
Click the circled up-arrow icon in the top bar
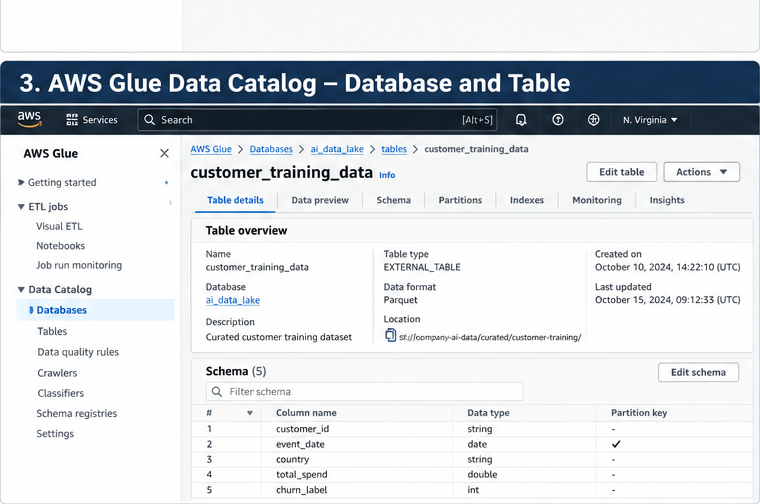pos(558,120)
